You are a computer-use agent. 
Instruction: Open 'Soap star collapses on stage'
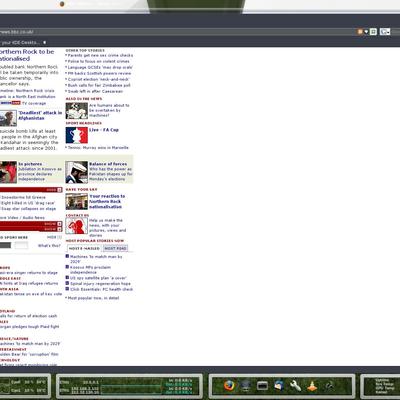[29, 209]
